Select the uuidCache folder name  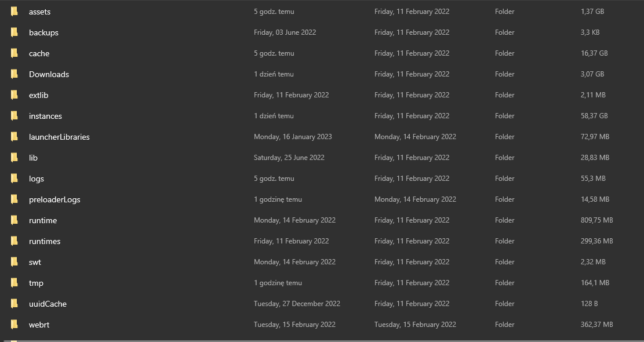pyautogui.click(x=48, y=304)
